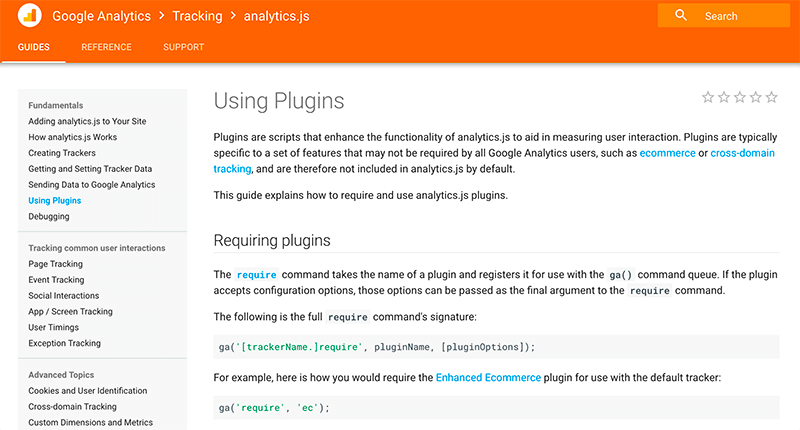Open Debugging in the sidebar
The height and width of the screenshot is (430, 800).
coord(49,216)
